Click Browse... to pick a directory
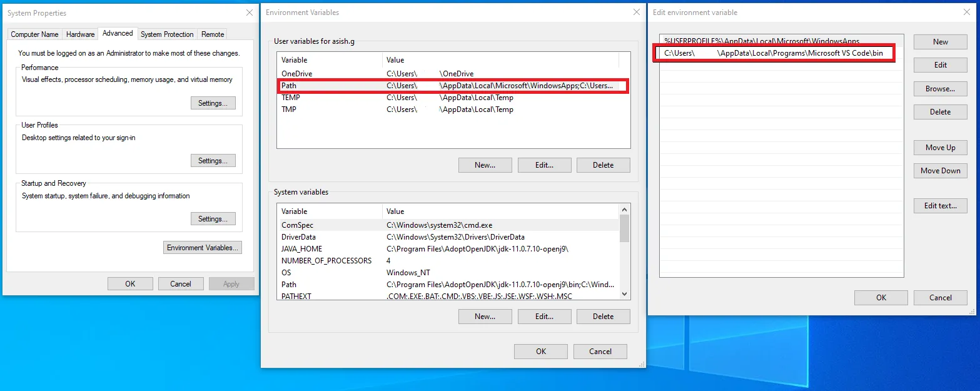 point(941,89)
